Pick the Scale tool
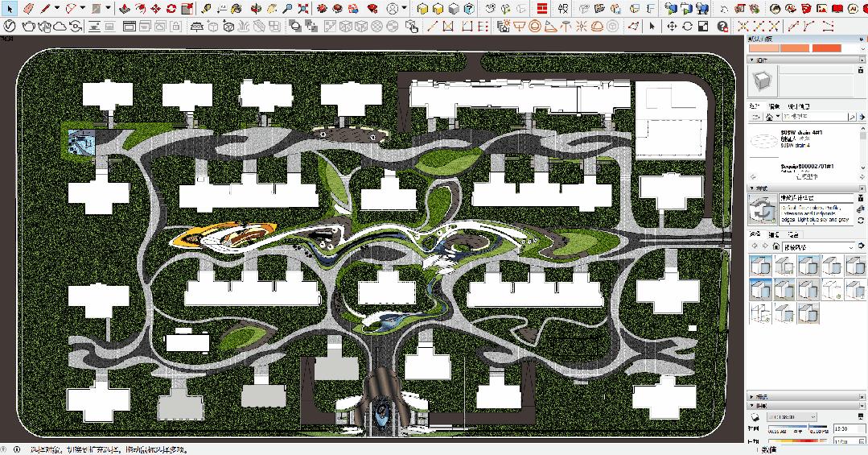 coord(187,8)
